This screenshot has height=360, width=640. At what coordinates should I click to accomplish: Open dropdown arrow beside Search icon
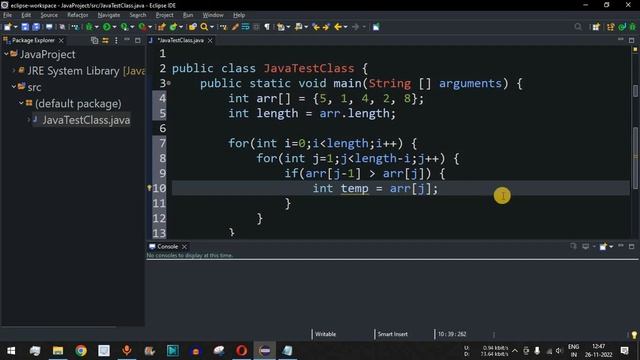[x=212, y=27]
